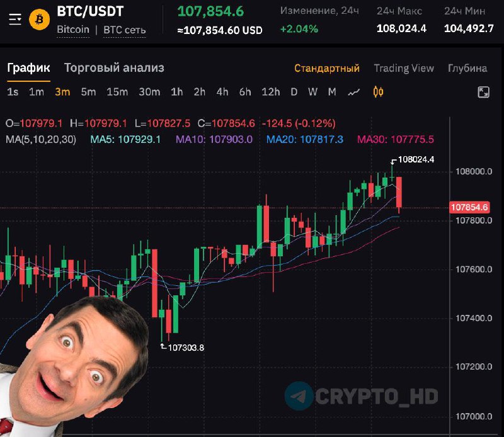Click the 24h min value 104,492.7
Image resolution: width=504 pixels, height=437 pixels.
[x=469, y=28]
